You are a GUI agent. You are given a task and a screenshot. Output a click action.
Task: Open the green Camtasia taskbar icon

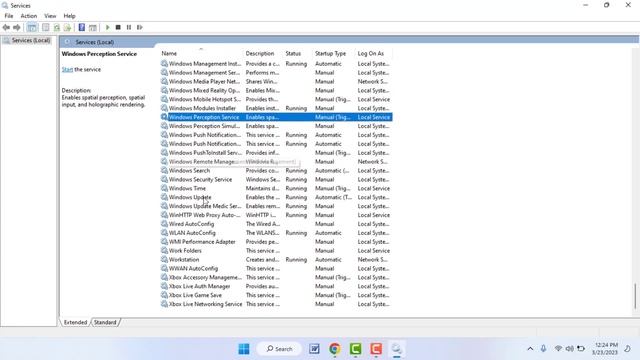tap(356, 349)
